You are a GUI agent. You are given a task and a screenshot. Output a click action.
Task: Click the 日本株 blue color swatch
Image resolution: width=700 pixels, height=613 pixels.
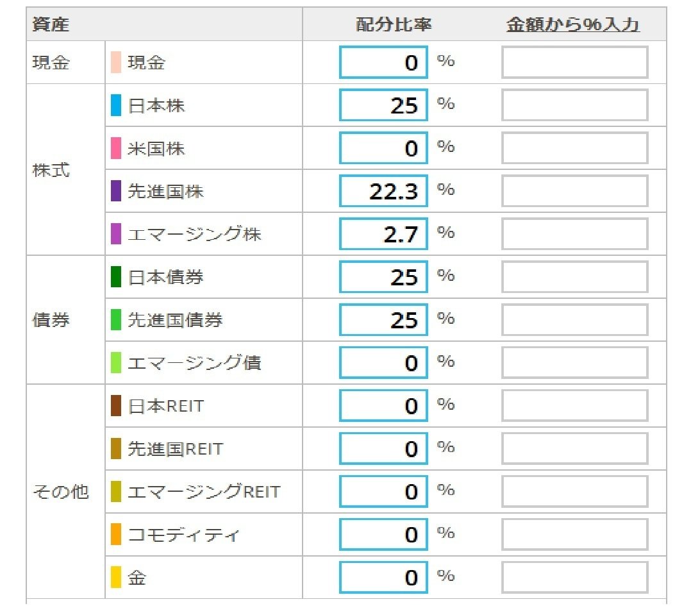(x=116, y=105)
